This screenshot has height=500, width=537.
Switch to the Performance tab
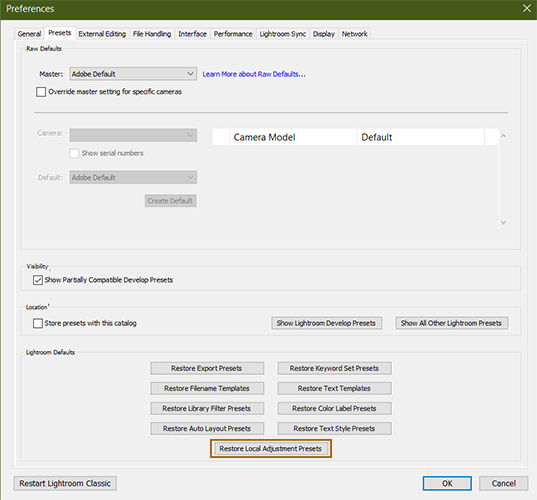(233, 34)
